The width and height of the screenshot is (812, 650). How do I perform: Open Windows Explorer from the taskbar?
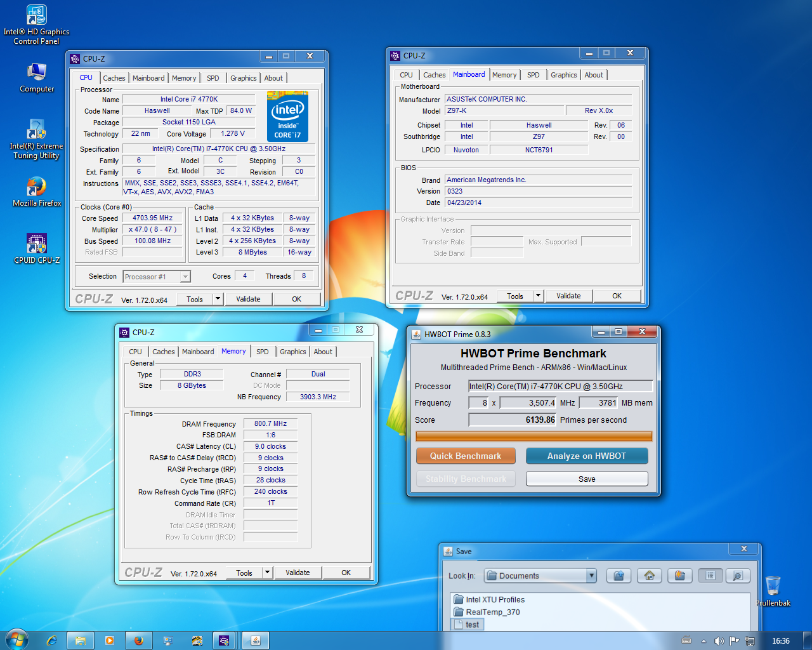tap(81, 640)
